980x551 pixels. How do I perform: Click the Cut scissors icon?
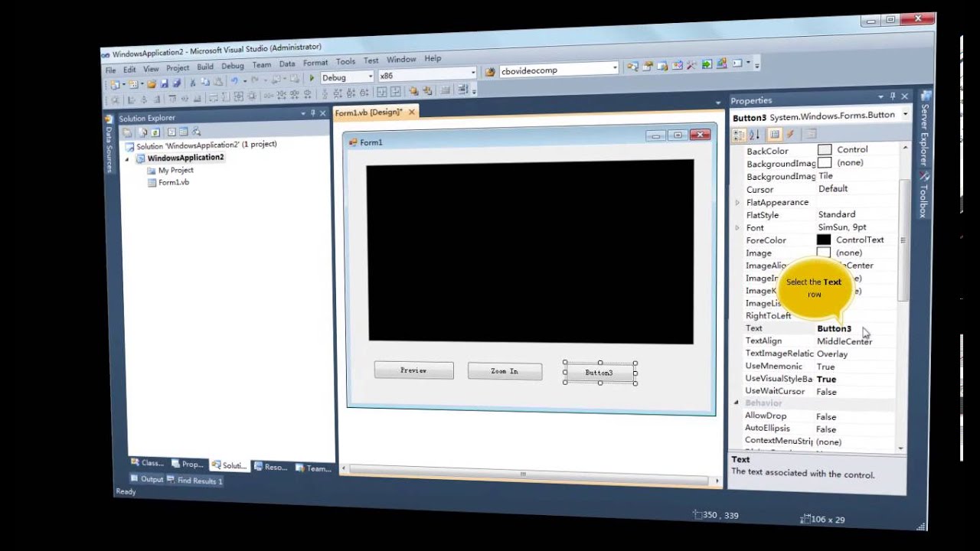coord(193,83)
